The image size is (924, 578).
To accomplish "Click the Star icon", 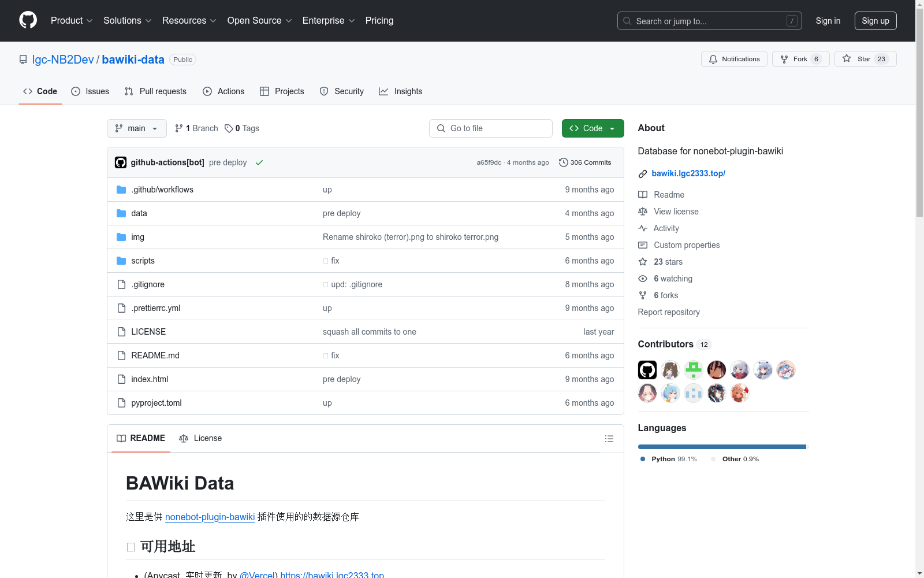I will click(847, 58).
